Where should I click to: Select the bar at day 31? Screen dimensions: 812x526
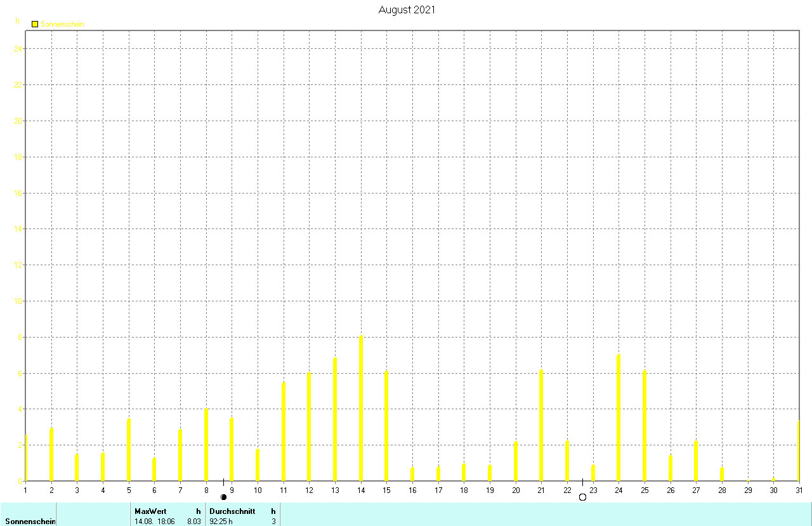[x=798, y=451]
